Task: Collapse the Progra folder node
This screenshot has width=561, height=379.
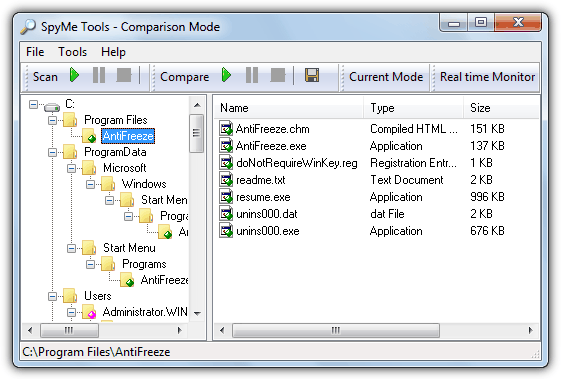Action: click(128, 217)
